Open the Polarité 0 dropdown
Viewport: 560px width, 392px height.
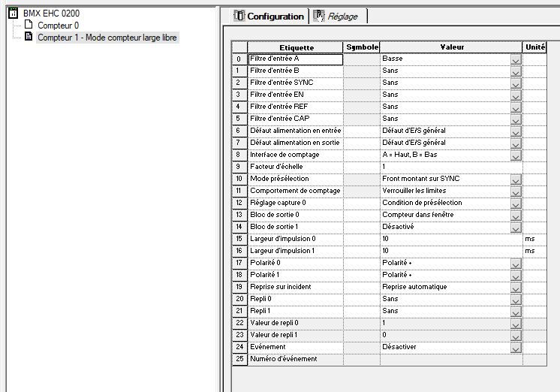[516, 263]
